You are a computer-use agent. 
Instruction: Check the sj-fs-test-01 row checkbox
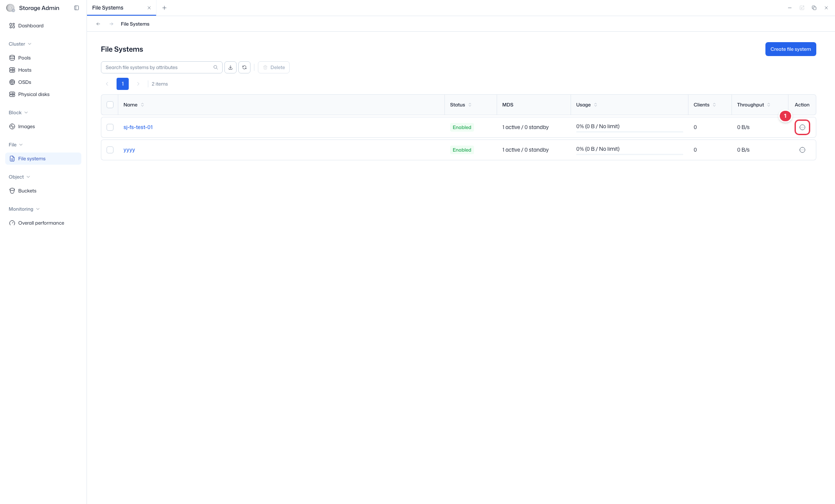click(110, 127)
